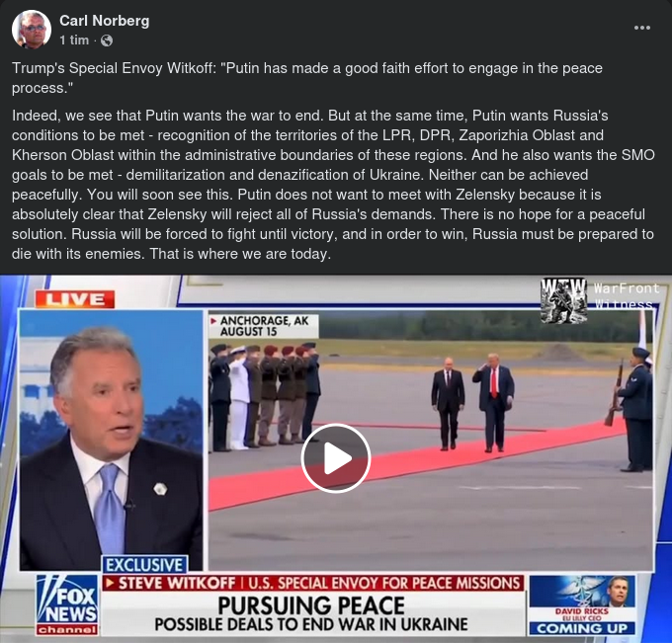Click 'Possible deals to end war' subheadline
The image size is (672, 643).
pyautogui.click(x=311, y=624)
